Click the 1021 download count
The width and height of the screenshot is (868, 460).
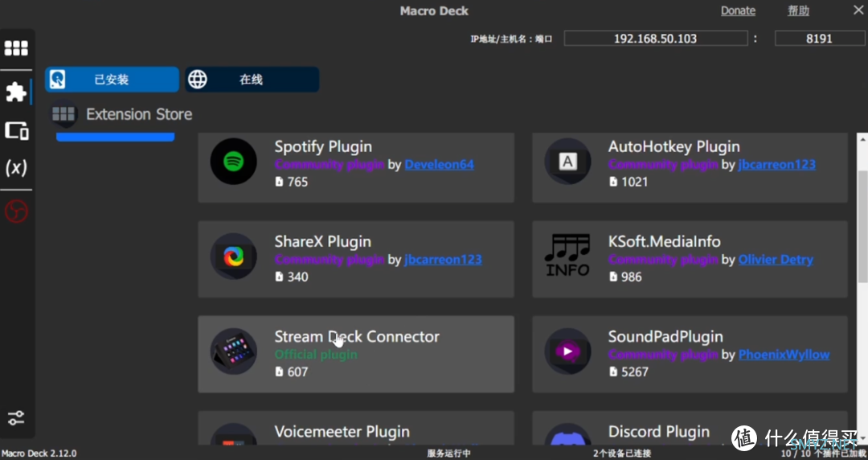pyautogui.click(x=634, y=182)
